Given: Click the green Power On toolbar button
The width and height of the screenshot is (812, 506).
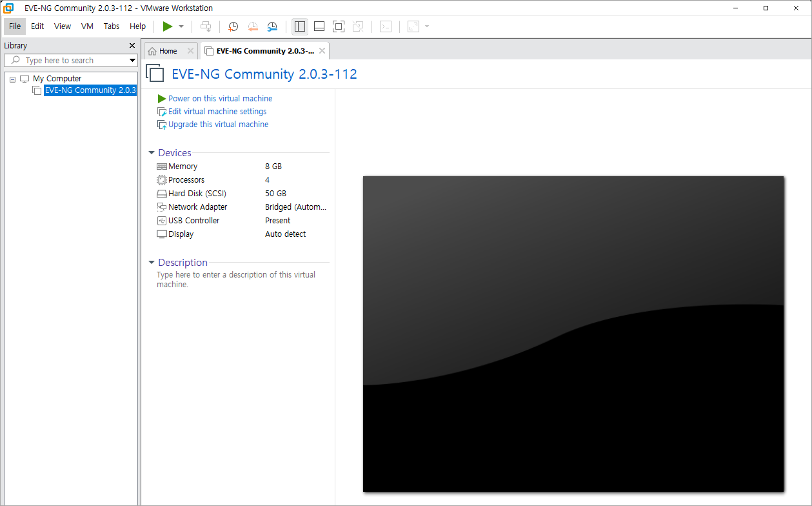Looking at the screenshot, I should coord(168,26).
